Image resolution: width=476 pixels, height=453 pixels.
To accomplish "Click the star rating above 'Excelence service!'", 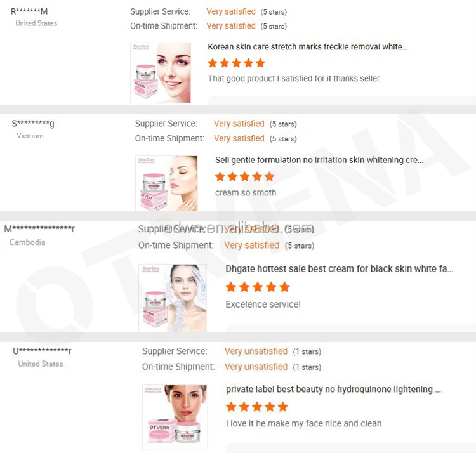I will pyautogui.click(x=258, y=287).
